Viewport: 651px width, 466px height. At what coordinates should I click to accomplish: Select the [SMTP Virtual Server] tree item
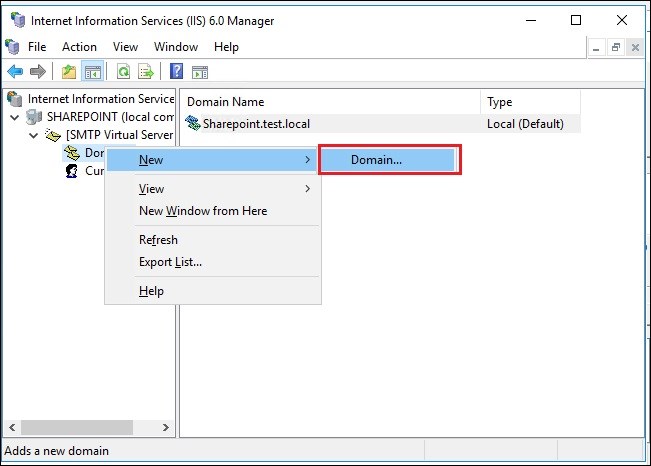click(120, 135)
